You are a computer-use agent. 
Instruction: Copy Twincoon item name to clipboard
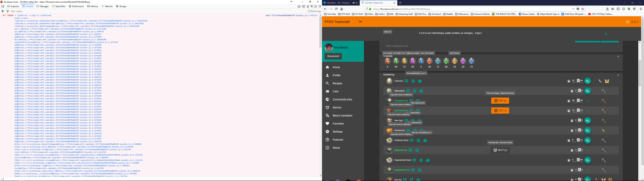(x=414, y=81)
